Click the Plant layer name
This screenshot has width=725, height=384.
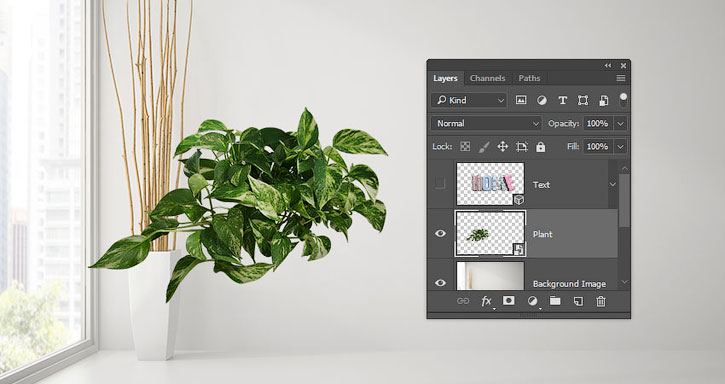tap(542, 234)
